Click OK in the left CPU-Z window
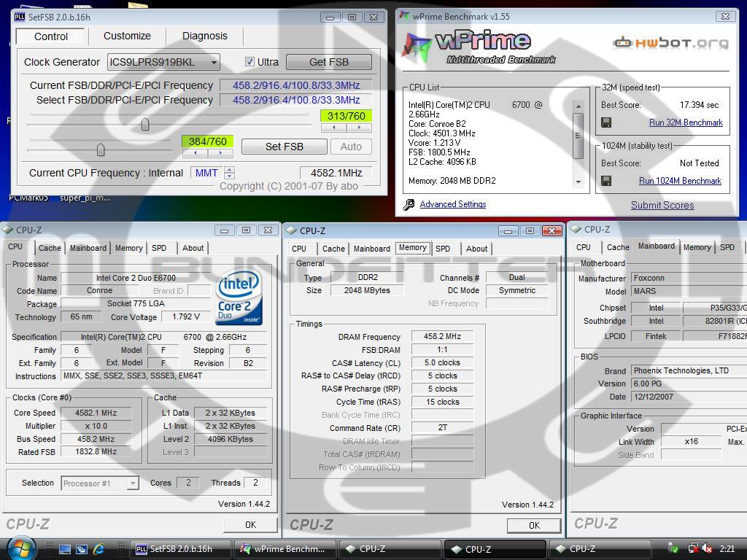The height and width of the screenshot is (560, 747). click(x=251, y=525)
